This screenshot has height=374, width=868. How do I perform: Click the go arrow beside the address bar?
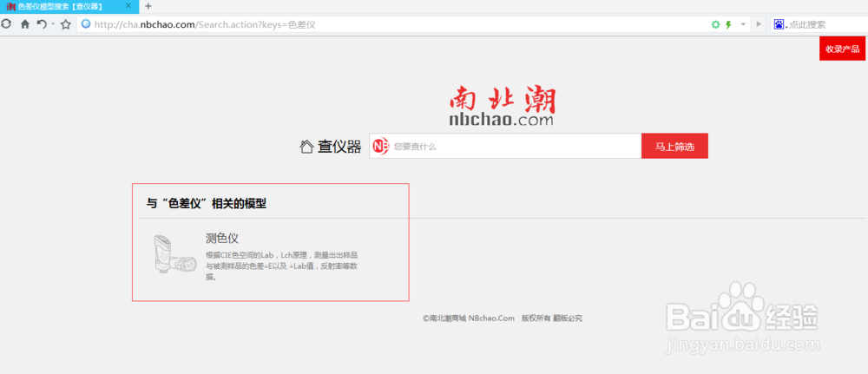759,24
